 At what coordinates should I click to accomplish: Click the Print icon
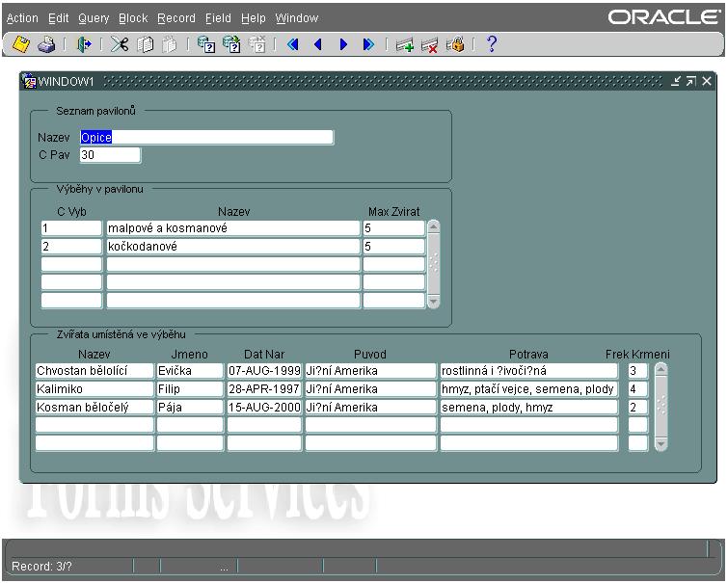coord(45,44)
